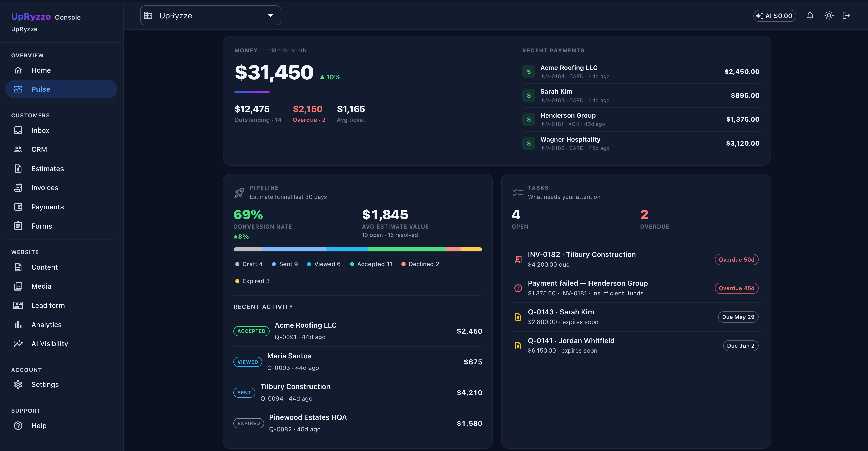The width and height of the screenshot is (868, 451).
Task: Click the Payment failed alert icon
Action: click(518, 288)
